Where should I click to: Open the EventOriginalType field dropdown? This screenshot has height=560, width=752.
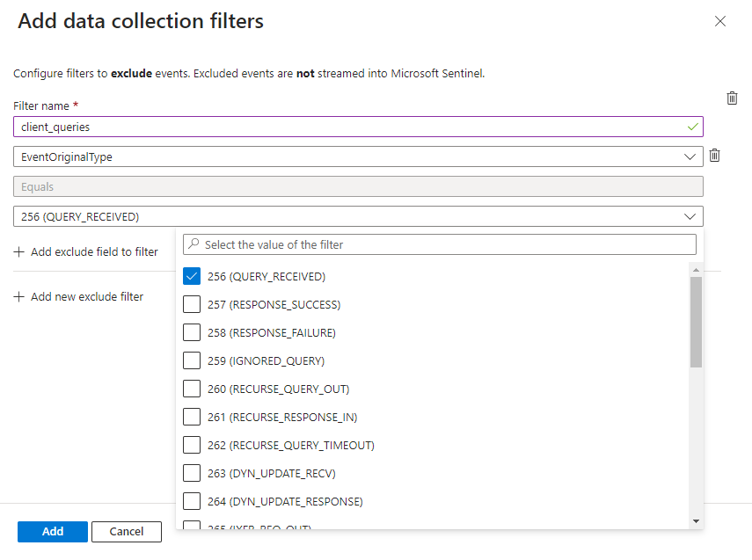coord(692,155)
